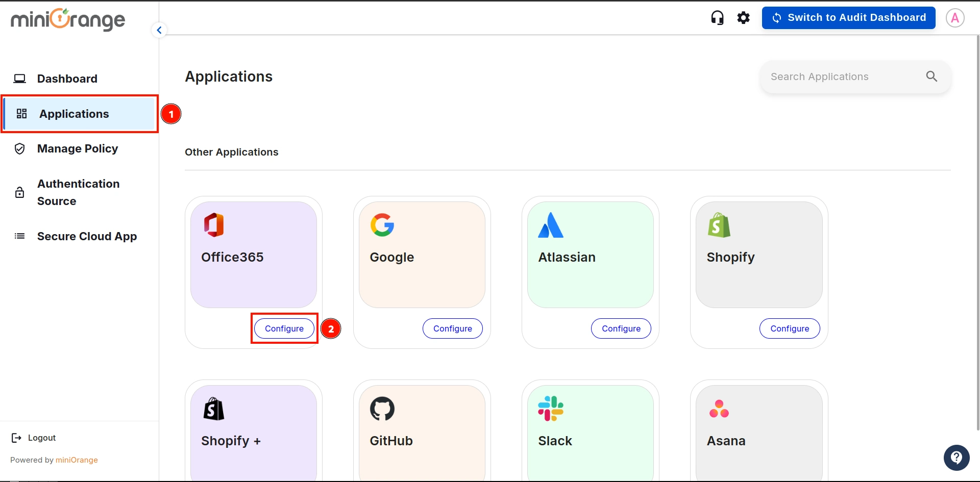Click the Search Applications field
Image resolution: width=980 pixels, height=482 pixels.
[x=842, y=77]
